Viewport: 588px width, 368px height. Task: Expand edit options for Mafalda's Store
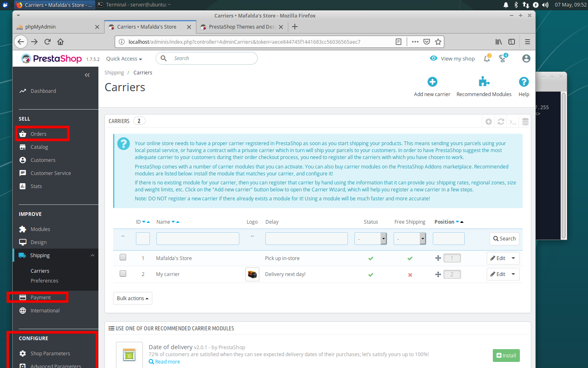513,258
